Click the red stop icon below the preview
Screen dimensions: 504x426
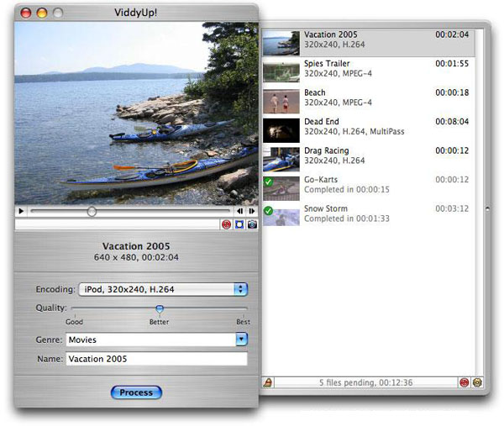point(226,224)
